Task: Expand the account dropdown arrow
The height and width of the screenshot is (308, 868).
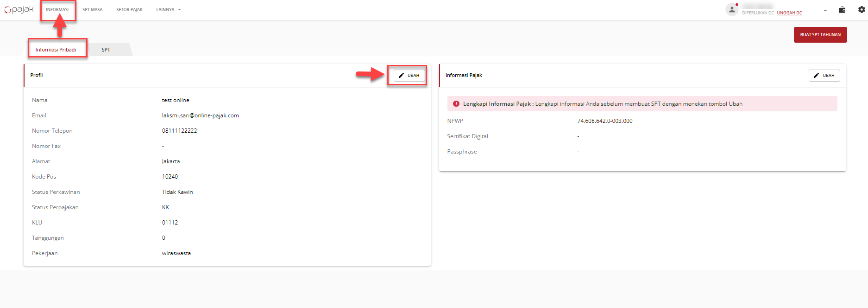Action: tap(825, 10)
